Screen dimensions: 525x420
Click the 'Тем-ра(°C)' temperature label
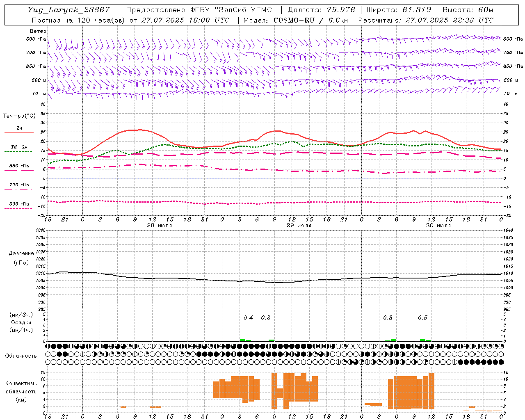[x=19, y=116]
